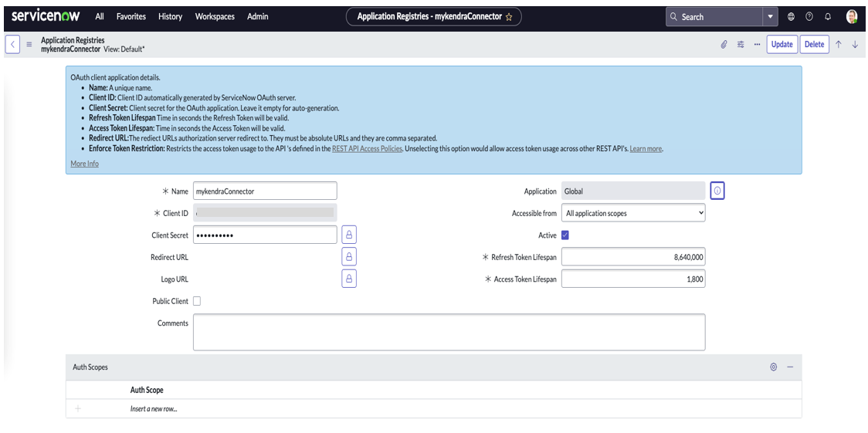Expand the search scope dropdown arrow

771,16
